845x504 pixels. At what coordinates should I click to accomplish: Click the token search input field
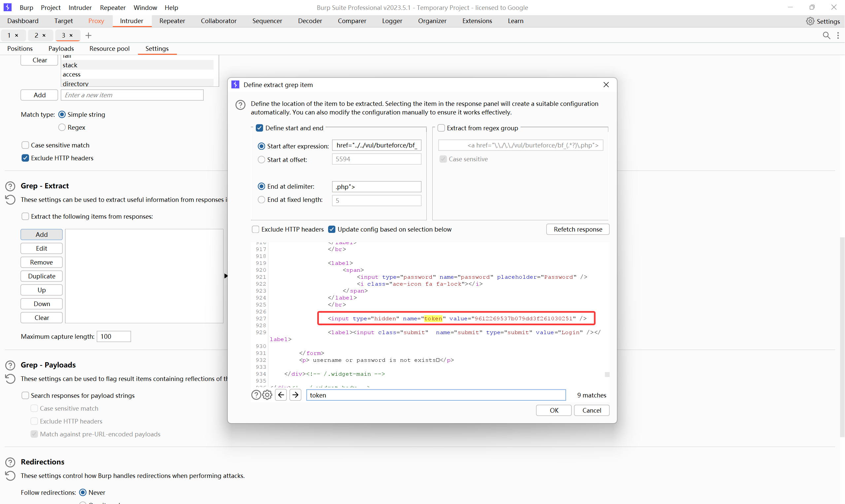click(x=436, y=395)
